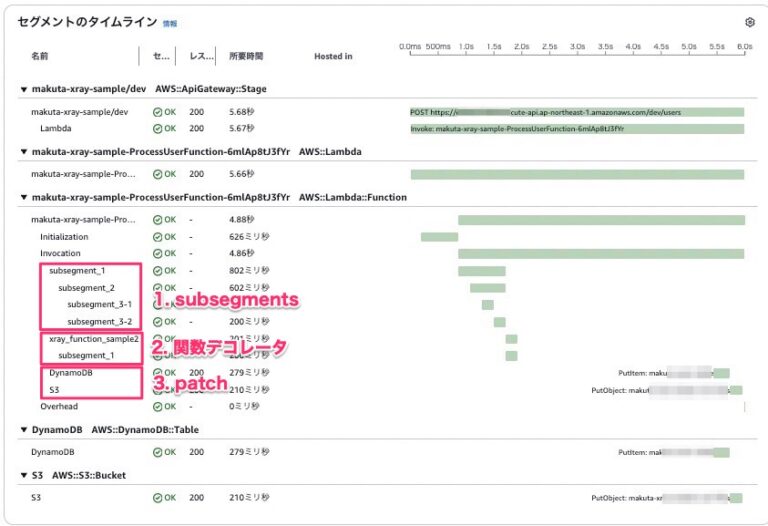
Task: Click the OK status icon for Initialization
Action: pos(158,237)
